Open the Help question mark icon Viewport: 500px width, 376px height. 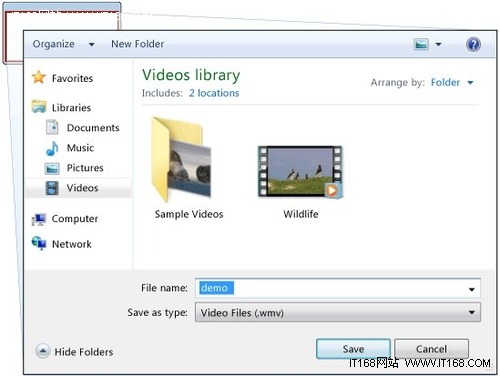coord(473,44)
